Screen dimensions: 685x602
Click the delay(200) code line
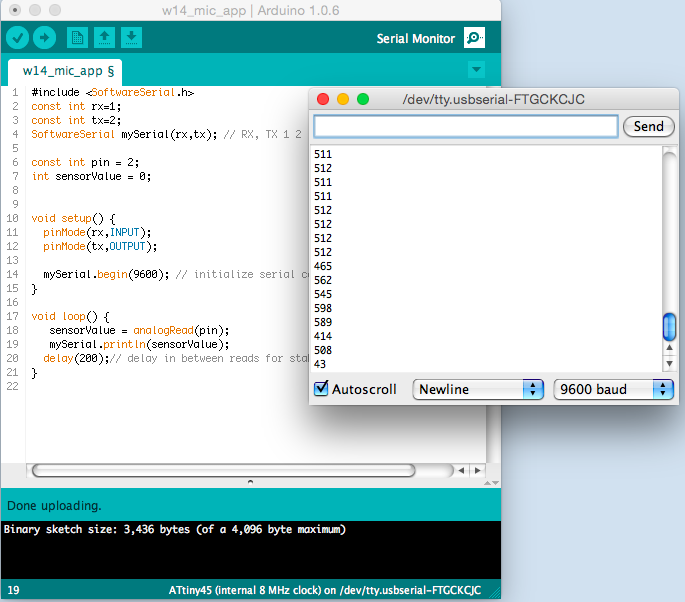(x=176, y=359)
